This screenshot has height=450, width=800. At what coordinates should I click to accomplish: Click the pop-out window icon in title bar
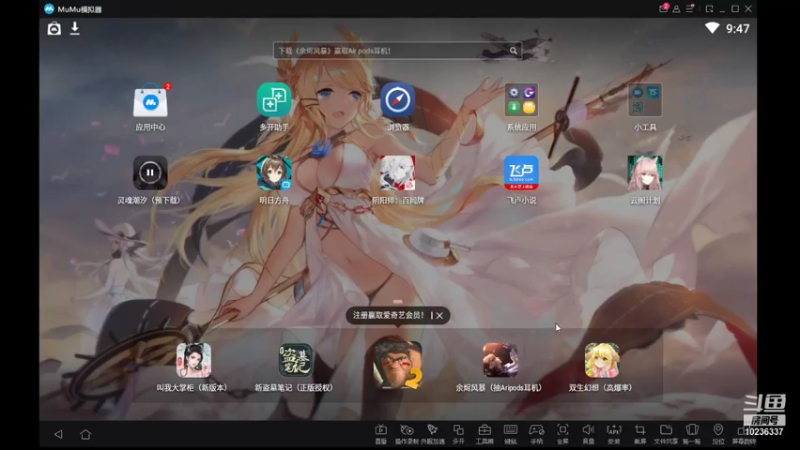click(x=709, y=9)
